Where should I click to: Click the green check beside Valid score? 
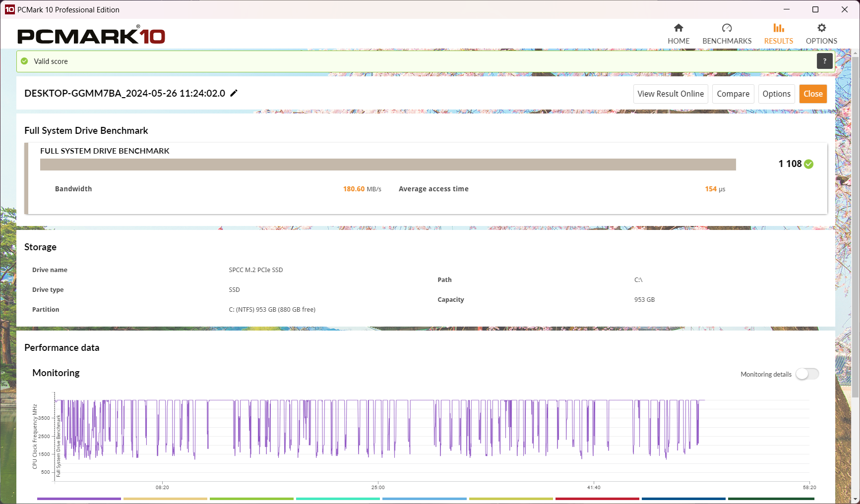coord(24,61)
